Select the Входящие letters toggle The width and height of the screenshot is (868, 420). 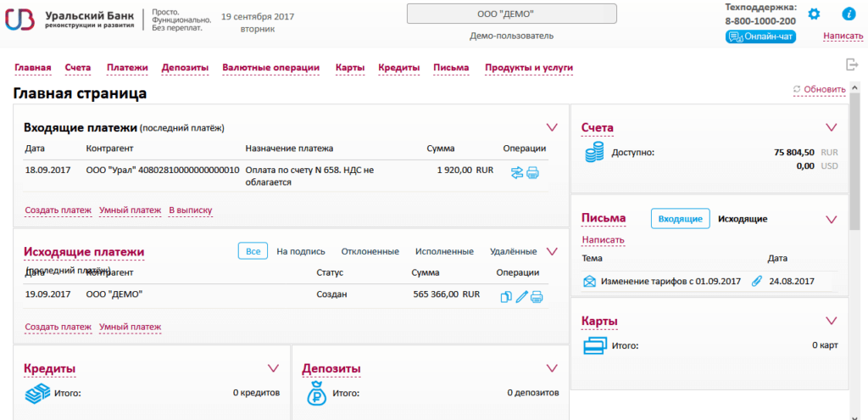(x=680, y=219)
